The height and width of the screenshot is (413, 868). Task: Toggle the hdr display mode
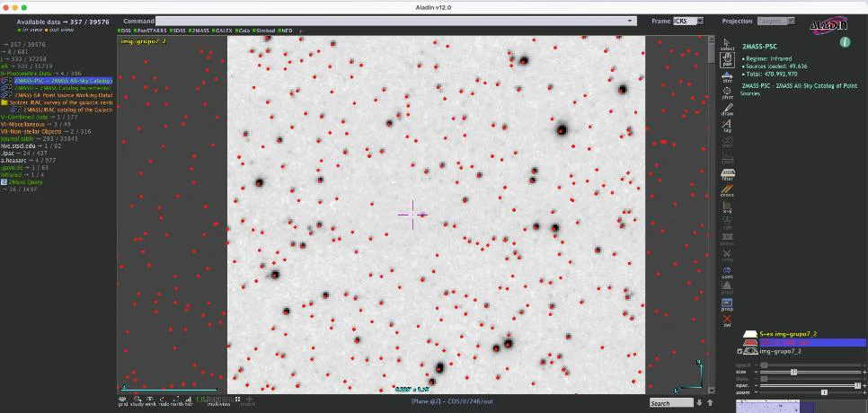(189, 400)
